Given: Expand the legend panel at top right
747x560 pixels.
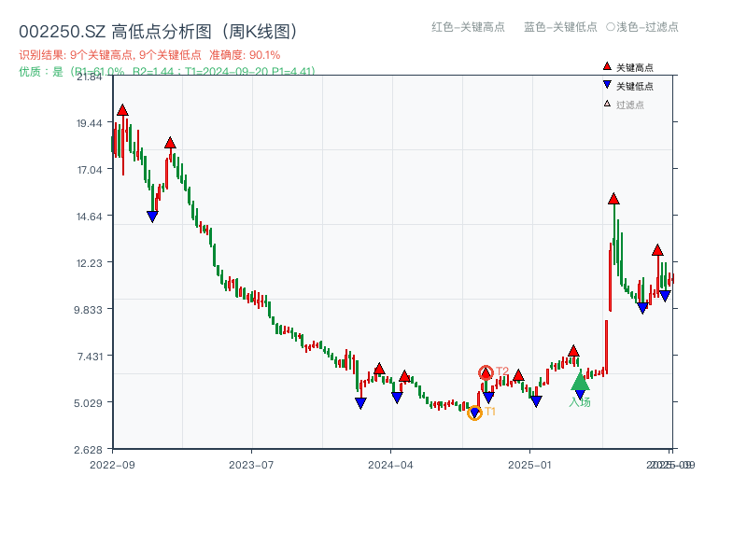Looking at the screenshot, I should [639, 84].
